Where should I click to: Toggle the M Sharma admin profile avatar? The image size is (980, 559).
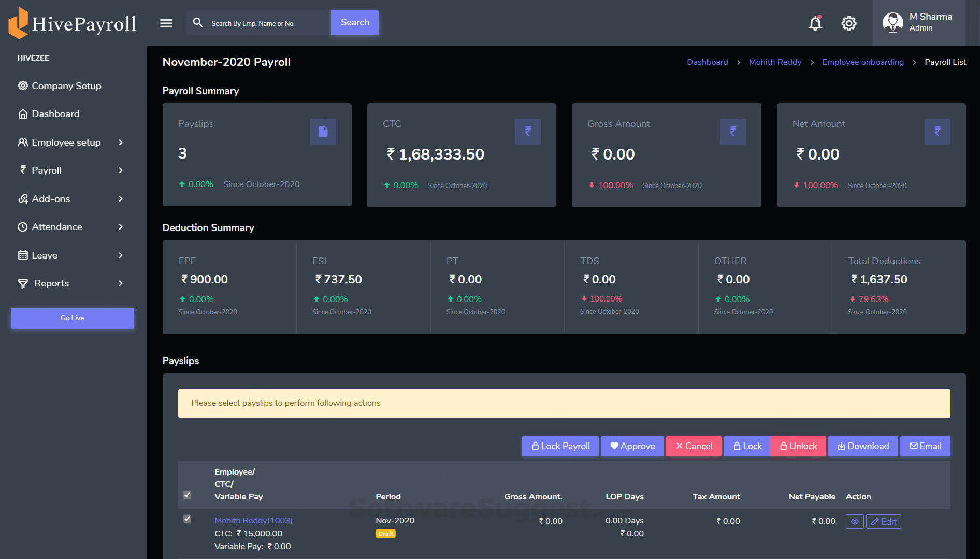coord(892,22)
